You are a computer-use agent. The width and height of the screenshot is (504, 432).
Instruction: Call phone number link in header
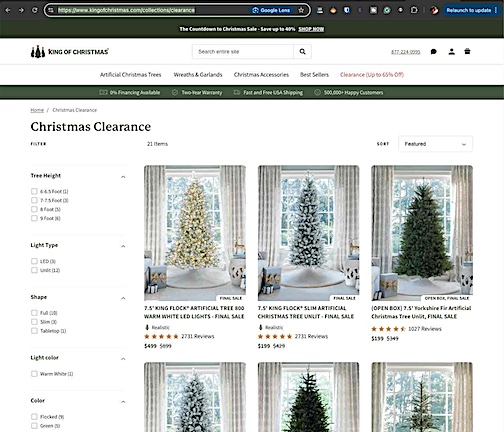click(406, 52)
